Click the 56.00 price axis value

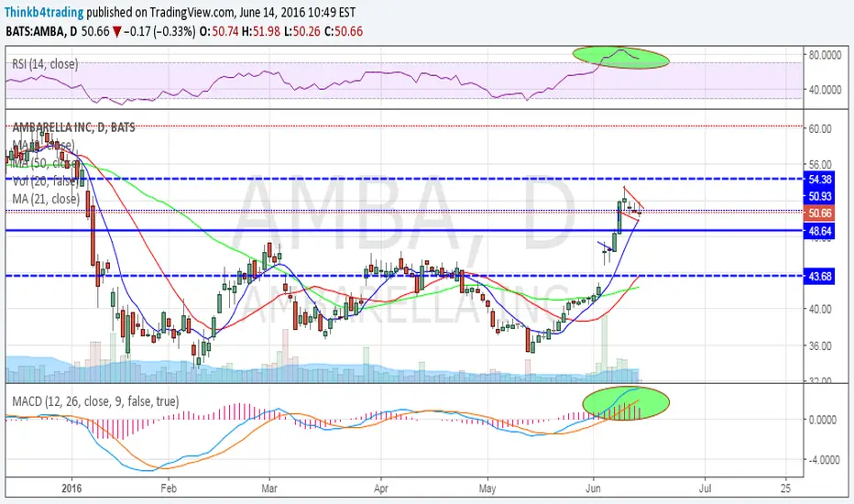(820, 164)
